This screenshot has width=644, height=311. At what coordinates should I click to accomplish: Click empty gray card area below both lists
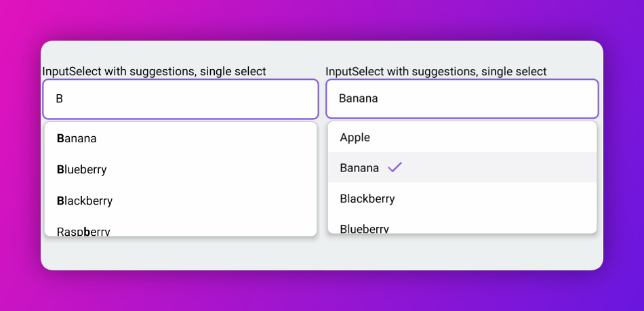(x=321, y=253)
